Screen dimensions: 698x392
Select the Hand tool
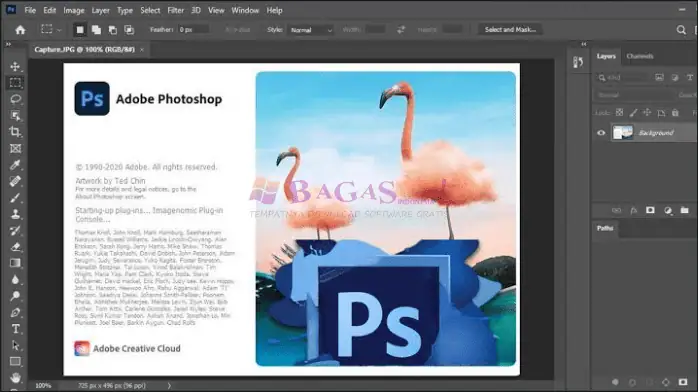pyautogui.click(x=15, y=378)
